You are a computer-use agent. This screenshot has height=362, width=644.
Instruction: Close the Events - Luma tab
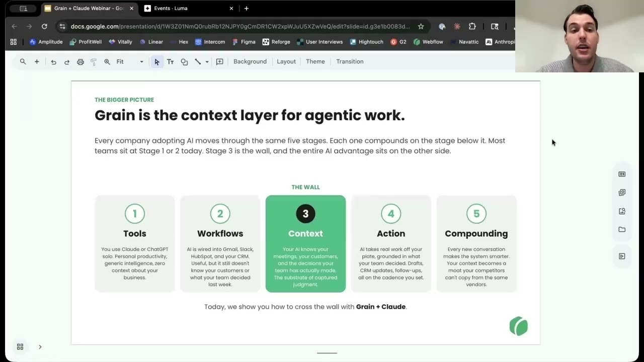click(x=231, y=9)
